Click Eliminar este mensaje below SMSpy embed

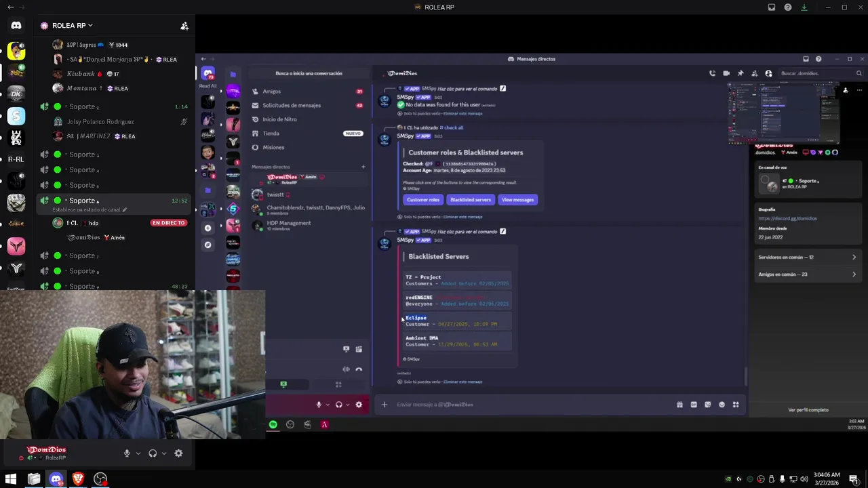[463, 382]
